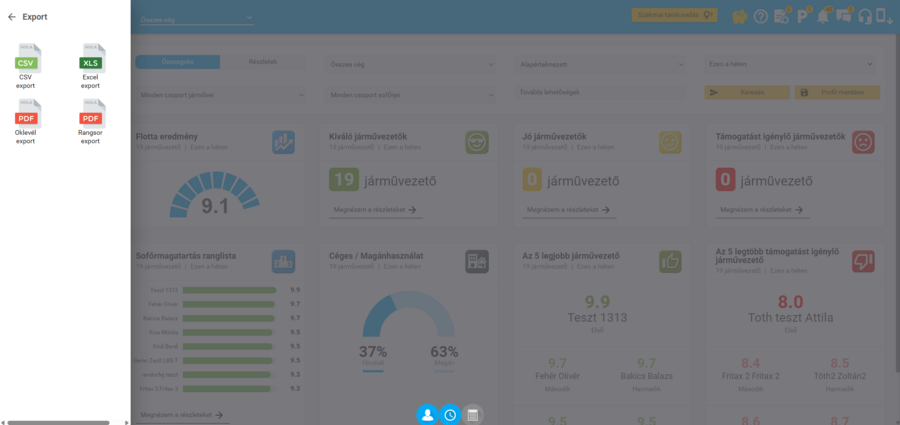
Task: Switch to the Összegzés tab
Action: coord(177,62)
